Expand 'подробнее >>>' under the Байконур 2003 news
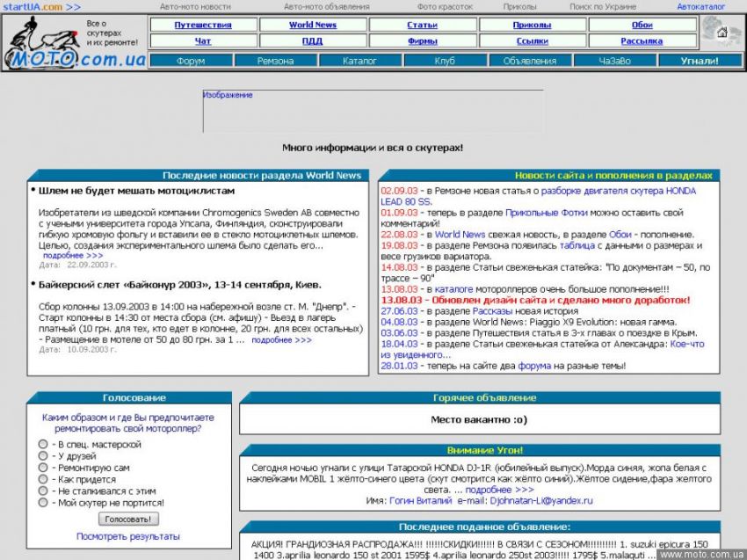Viewport: 747px width, 560px height. tap(281, 339)
